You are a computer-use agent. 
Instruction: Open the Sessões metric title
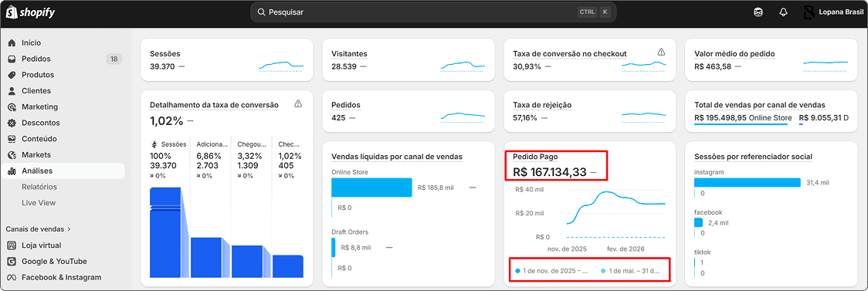pos(165,54)
